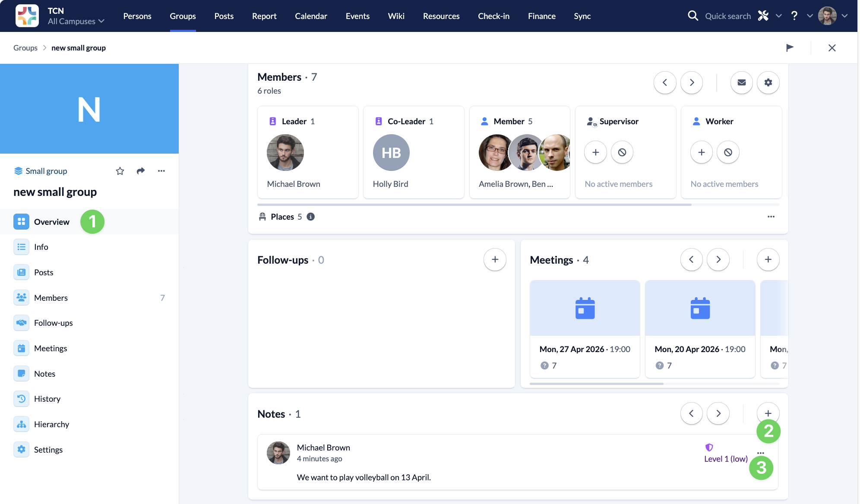Add a new meeting with plus button
Viewport: 860px width, 504px height.
[768, 259]
